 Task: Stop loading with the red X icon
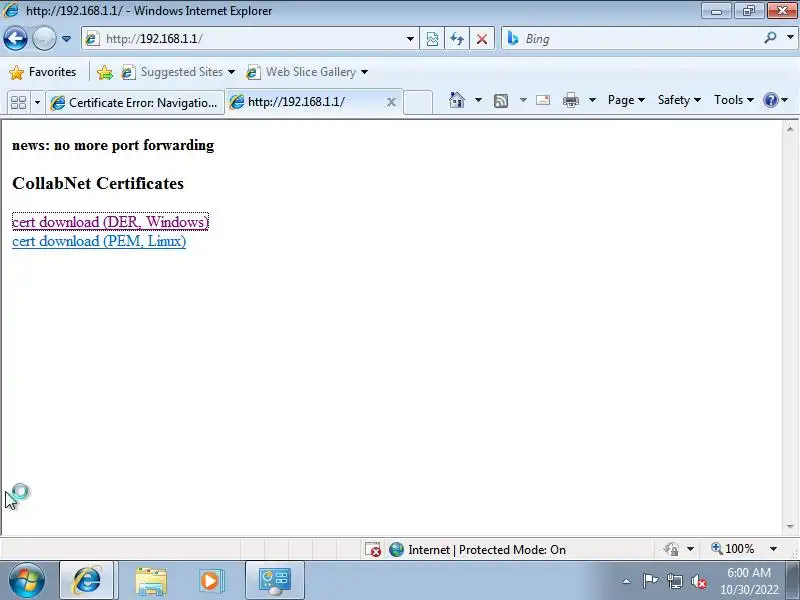click(x=482, y=39)
